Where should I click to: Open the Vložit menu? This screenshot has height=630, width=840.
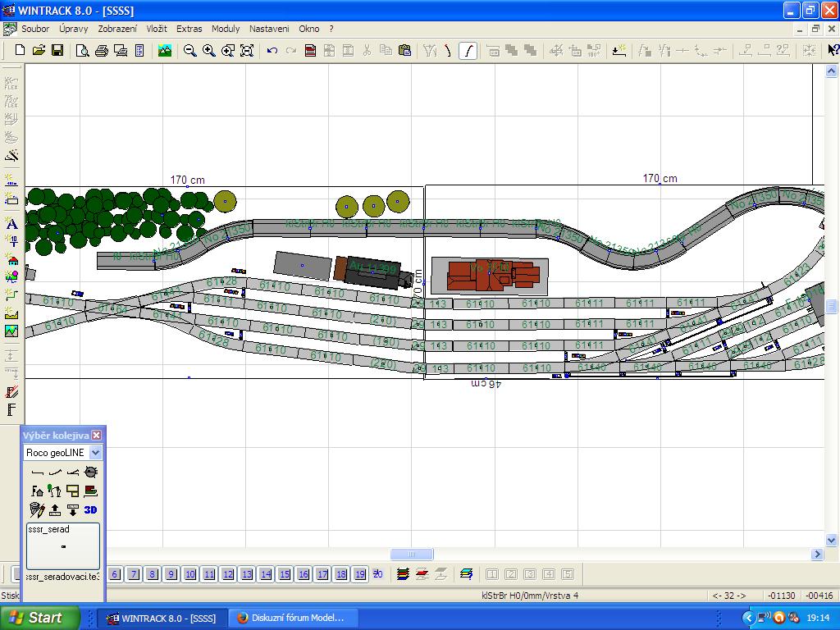[157, 29]
